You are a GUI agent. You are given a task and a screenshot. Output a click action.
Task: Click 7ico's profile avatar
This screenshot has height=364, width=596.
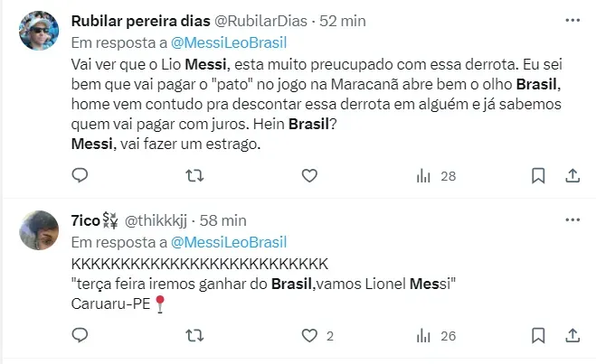(x=39, y=232)
